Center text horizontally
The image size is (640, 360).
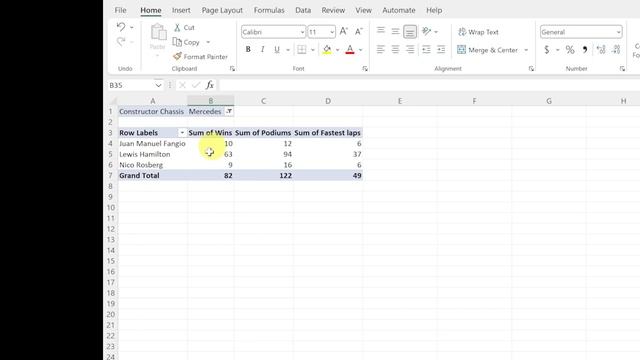(x=395, y=50)
